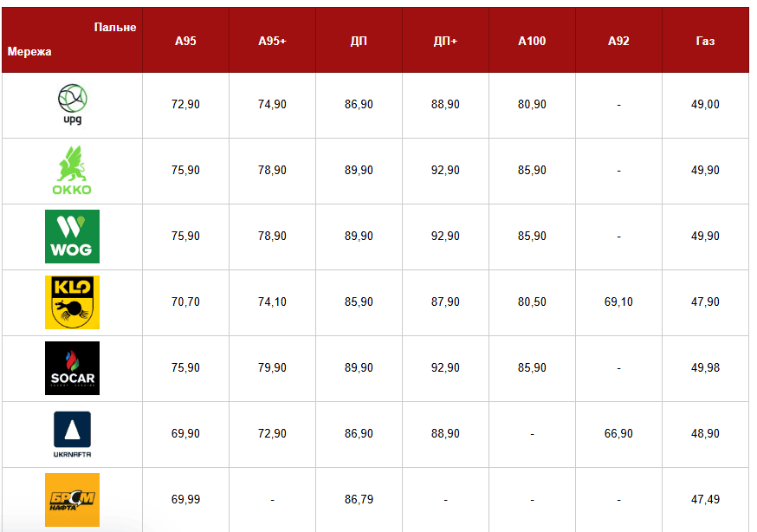757x532 pixels.
Task: Click the A95 column header
Action: pyautogui.click(x=185, y=41)
